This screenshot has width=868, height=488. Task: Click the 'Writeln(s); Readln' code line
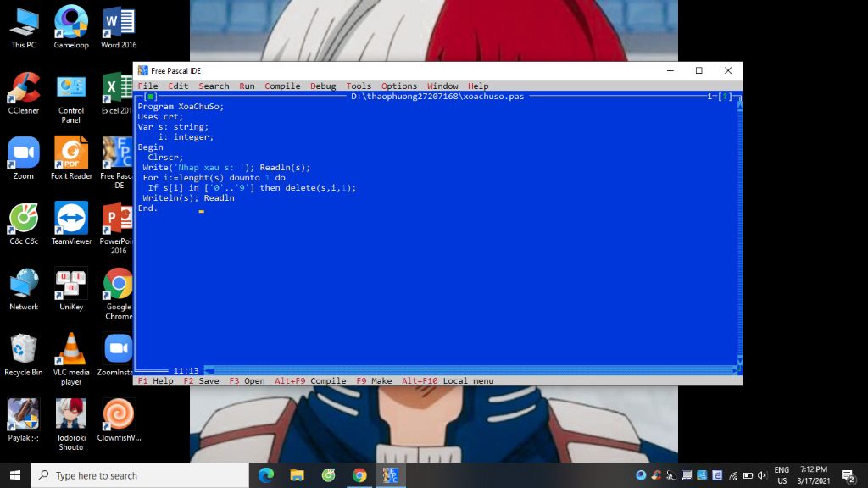point(188,198)
